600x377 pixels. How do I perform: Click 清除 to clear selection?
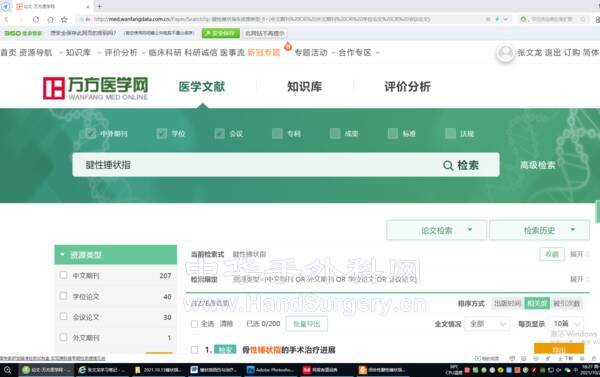point(227,324)
